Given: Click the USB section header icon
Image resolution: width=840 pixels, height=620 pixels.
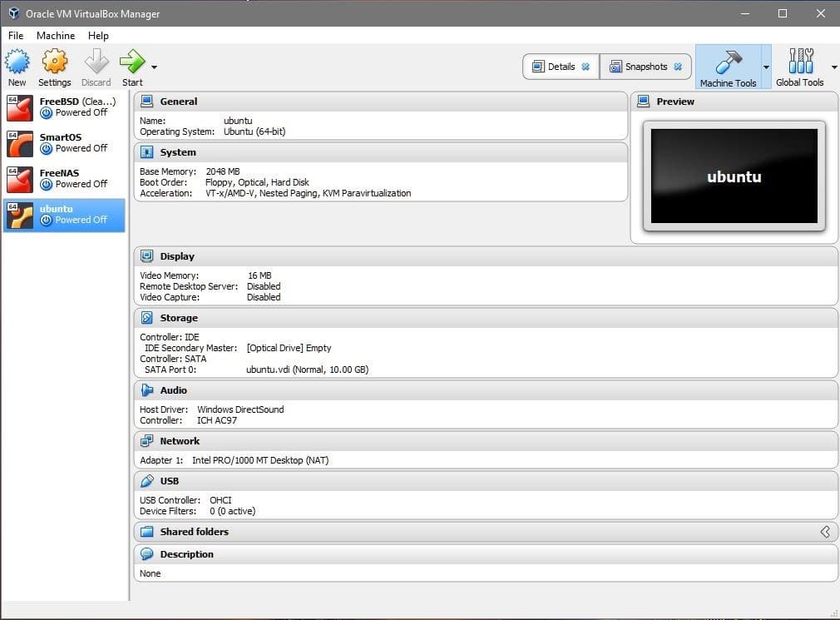Looking at the screenshot, I should click(149, 480).
